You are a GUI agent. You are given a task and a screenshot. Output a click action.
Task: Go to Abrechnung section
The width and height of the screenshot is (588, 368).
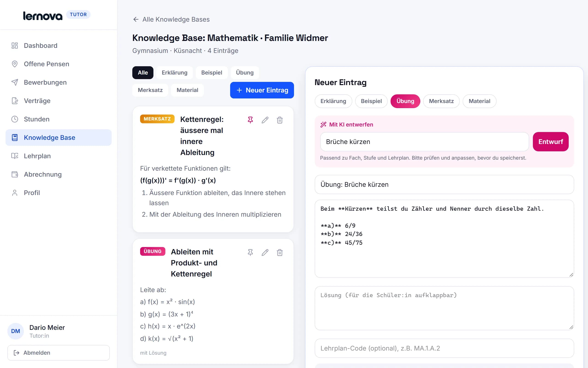tap(58, 174)
